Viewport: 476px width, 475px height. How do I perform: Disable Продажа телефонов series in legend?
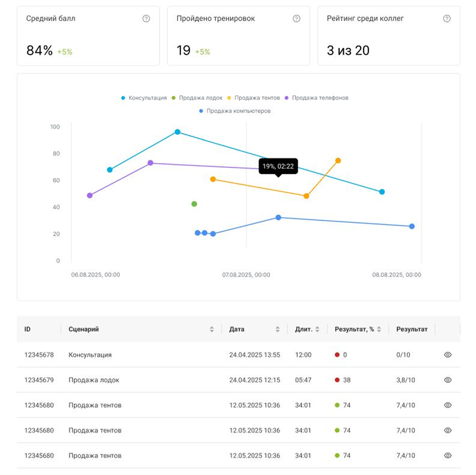316,98
